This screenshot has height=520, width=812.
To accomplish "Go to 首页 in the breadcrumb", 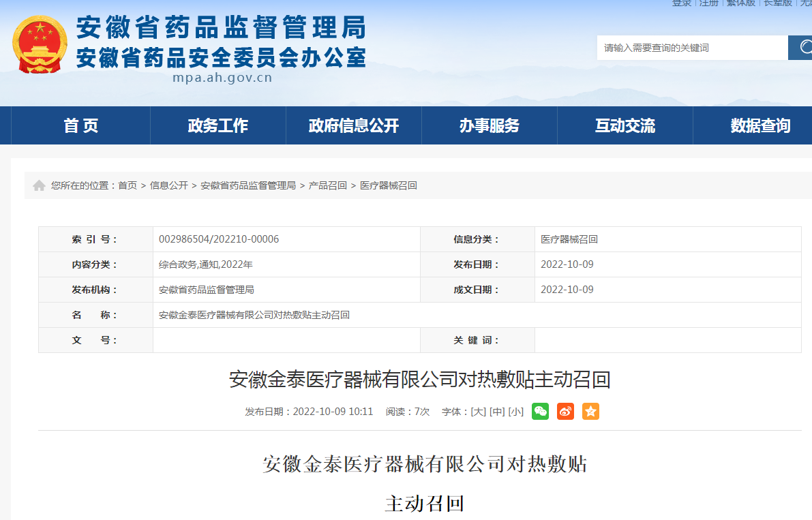I will [x=127, y=185].
